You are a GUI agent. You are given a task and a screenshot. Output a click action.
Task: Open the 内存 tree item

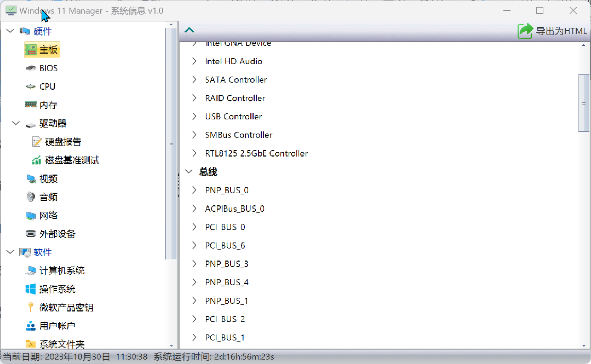pos(49,105)
